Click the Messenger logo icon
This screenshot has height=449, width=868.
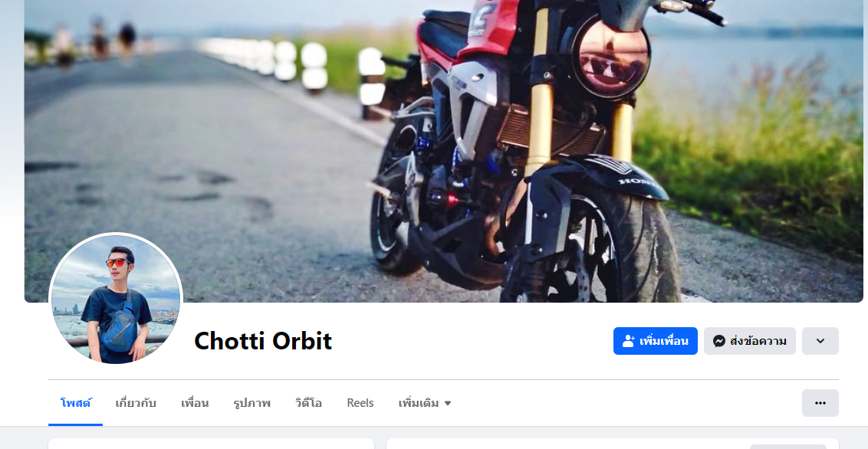pyautogui.click(x=719, y=341)
